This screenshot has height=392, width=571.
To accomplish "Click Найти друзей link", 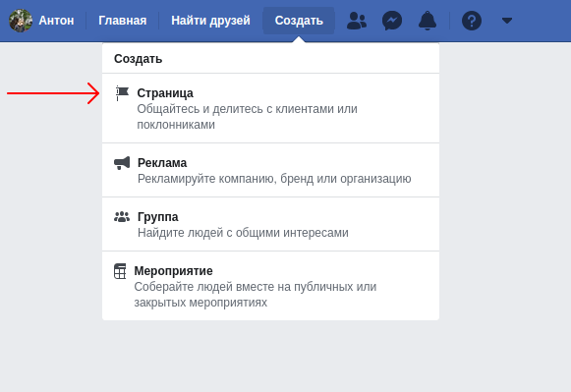I will click(x=210, y=21).
